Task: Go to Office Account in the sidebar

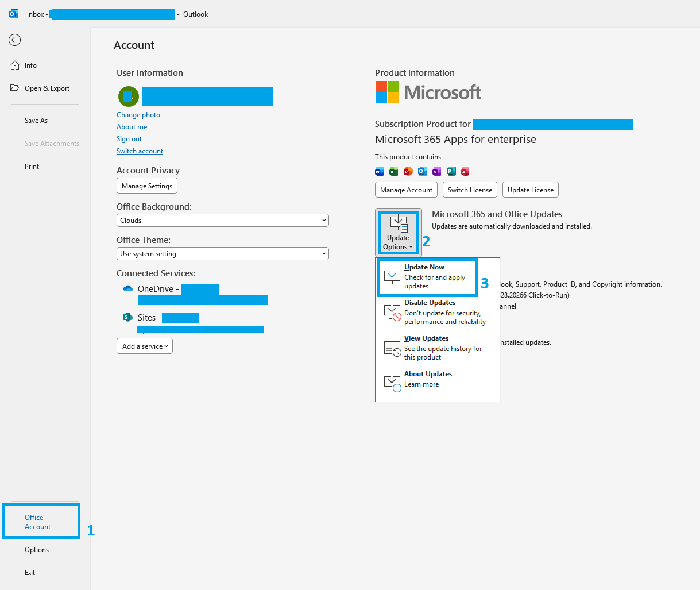Action: (41, 522)
